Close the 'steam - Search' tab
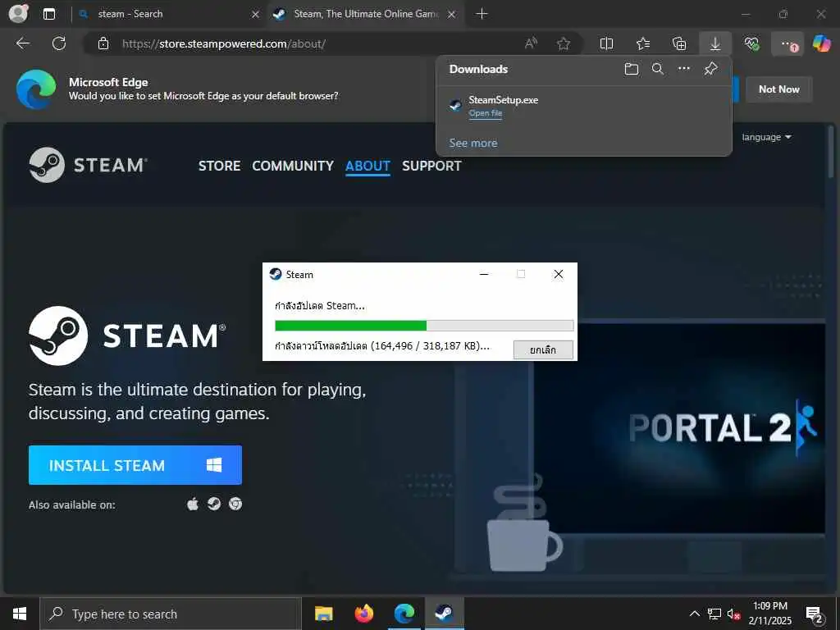 point(256,15)
